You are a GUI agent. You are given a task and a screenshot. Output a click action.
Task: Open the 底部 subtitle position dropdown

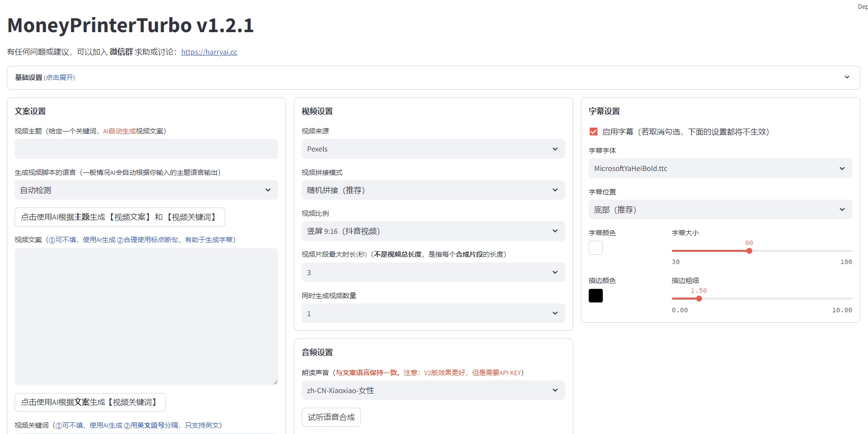pyautogui.click(x=720, y=210)
